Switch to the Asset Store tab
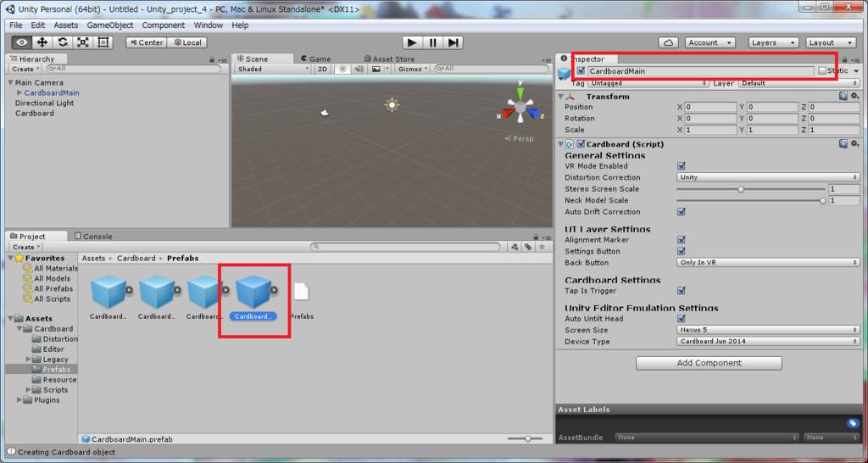The image size is (868, 463). click(x=389, y=59)
